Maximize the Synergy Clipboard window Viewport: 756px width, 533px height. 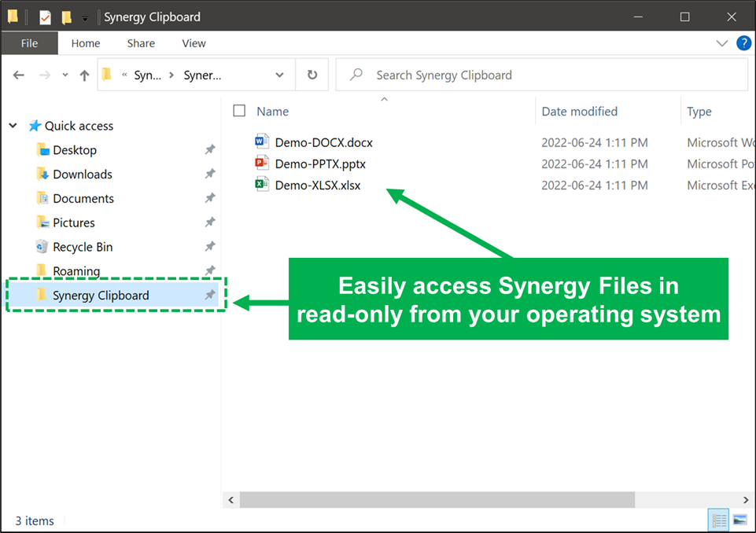(x=684, y=17)
